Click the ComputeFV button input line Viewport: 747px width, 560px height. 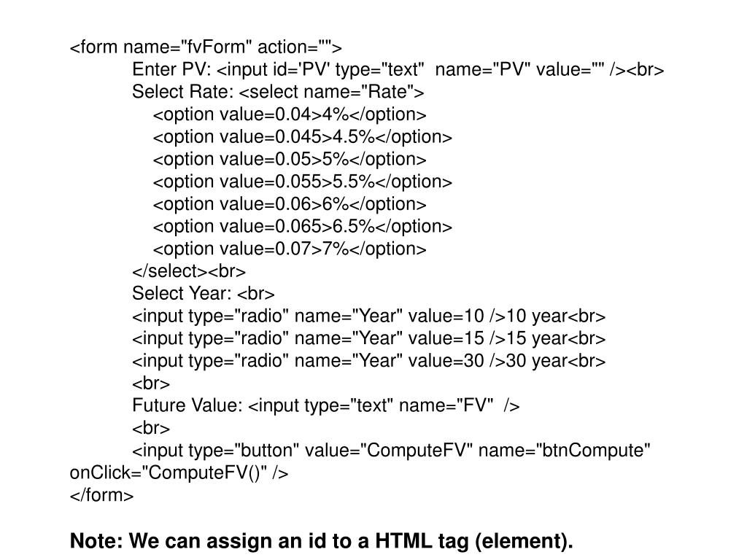(391, 451)
